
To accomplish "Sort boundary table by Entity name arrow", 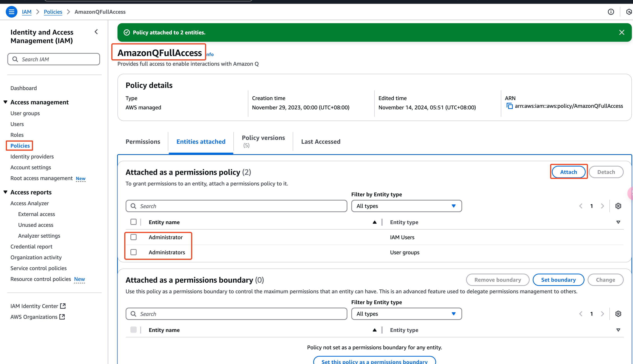I will pyautogui.click(x=374, y=330).
